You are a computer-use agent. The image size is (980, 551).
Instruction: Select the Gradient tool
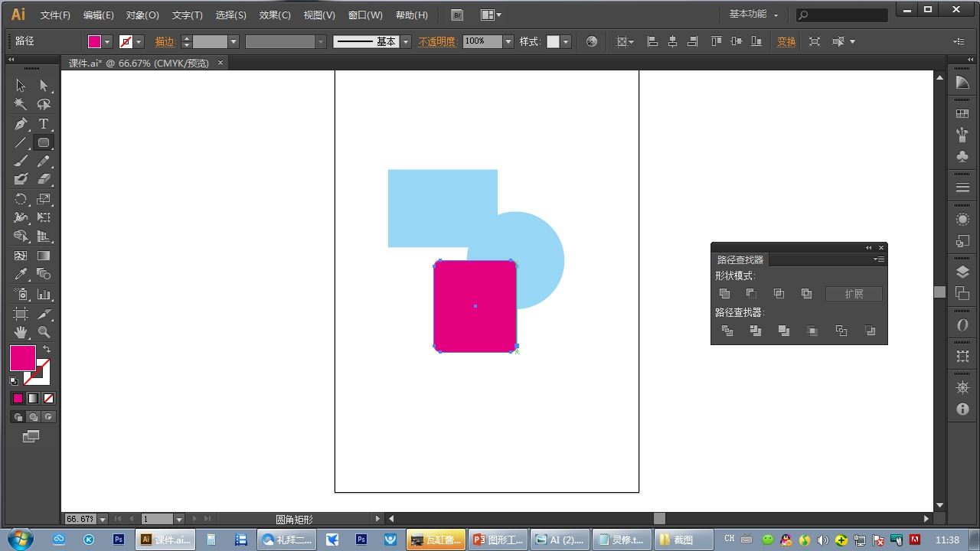pyautogui.click(x=44, y=256)
